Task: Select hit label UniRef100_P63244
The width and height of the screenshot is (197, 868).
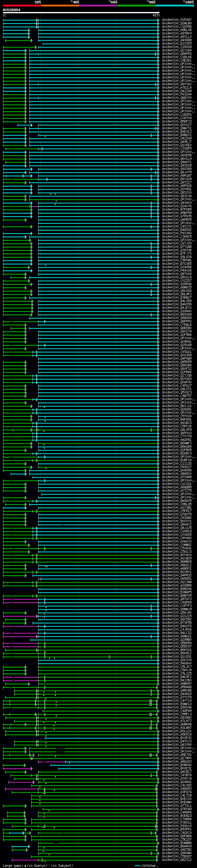Action: point(177,94)
